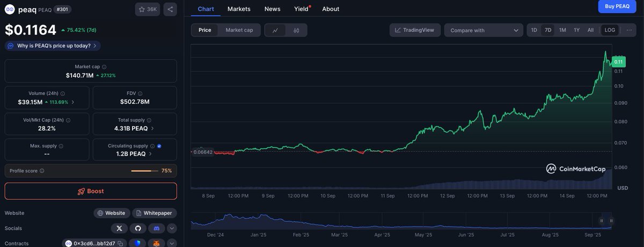Screen dimensions: 644x247
Task: Click the right range handle on the overview timeline
Action: (611, 220)
